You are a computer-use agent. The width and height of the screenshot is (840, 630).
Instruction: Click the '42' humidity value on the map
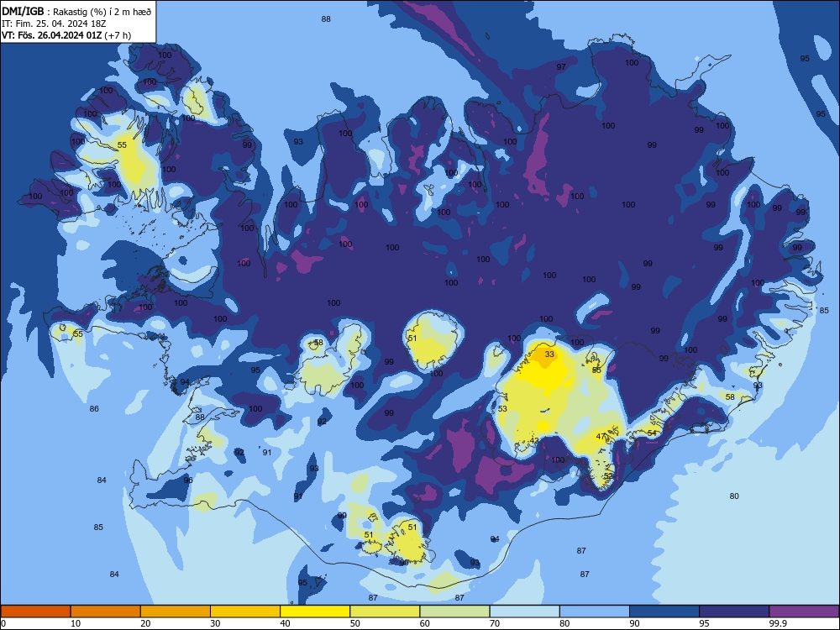[x=534, y=440]
